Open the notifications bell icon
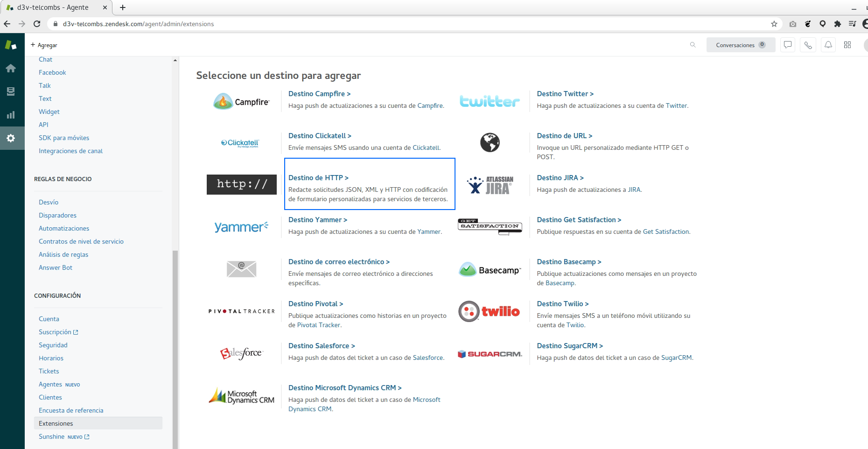868x449 pixels. coord(828,45)
